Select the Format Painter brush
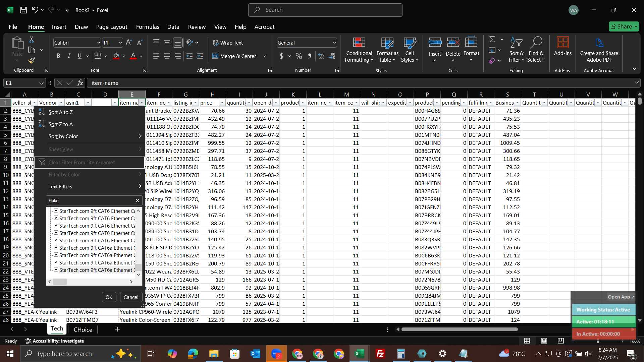The width and height of the screenshot is (644, 362). [32, 61]
